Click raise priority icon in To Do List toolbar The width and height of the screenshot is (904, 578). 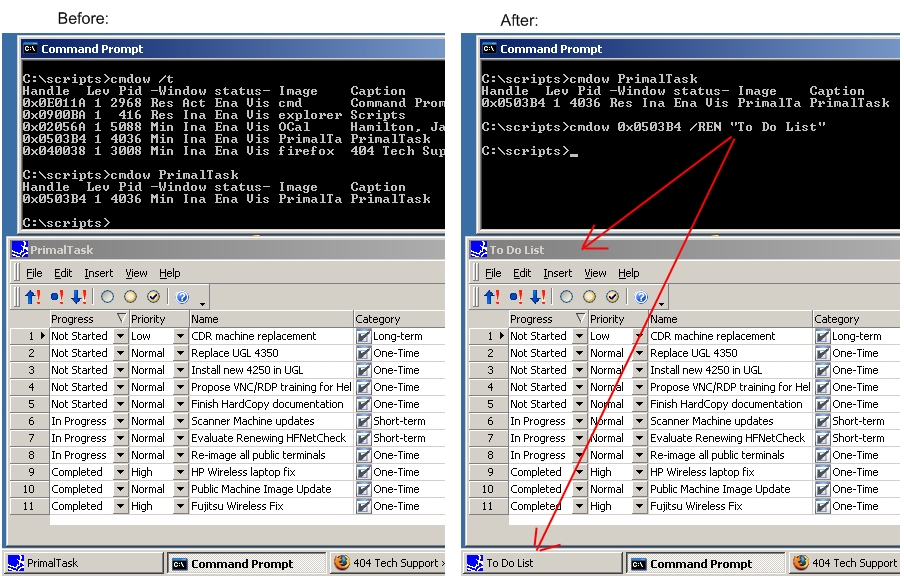[x=492, y=297]
